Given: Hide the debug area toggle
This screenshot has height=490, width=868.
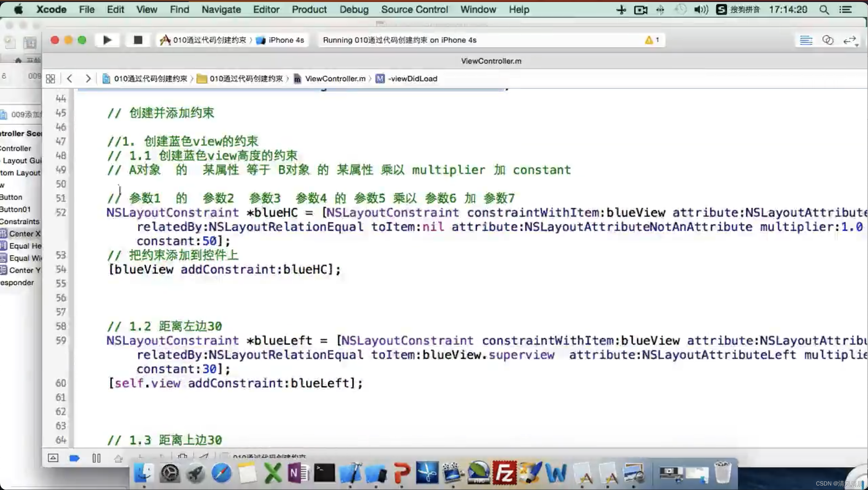Looking at the screenshot, I should pos(53,458).
